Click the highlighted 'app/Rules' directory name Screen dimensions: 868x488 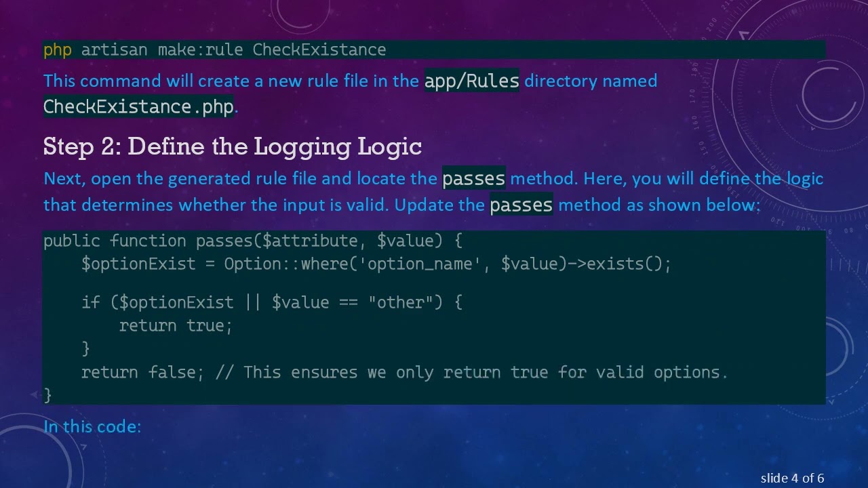tap(472, 81)
